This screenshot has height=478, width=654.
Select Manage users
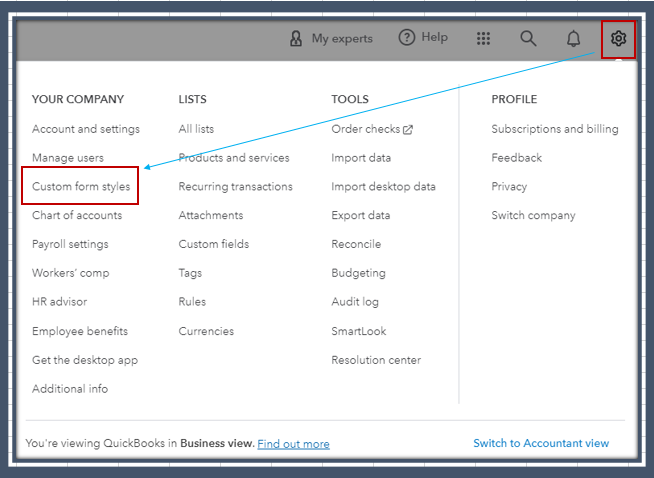coord(68,158)
